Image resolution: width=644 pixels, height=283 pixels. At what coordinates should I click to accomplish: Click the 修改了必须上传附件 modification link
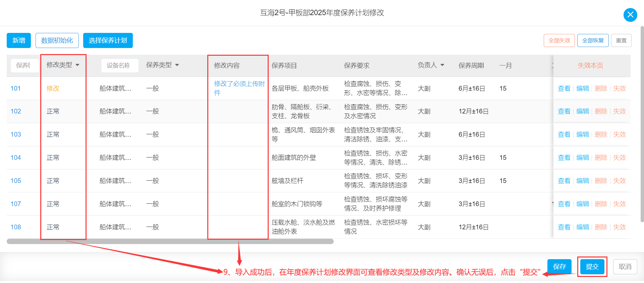(239, 88)
